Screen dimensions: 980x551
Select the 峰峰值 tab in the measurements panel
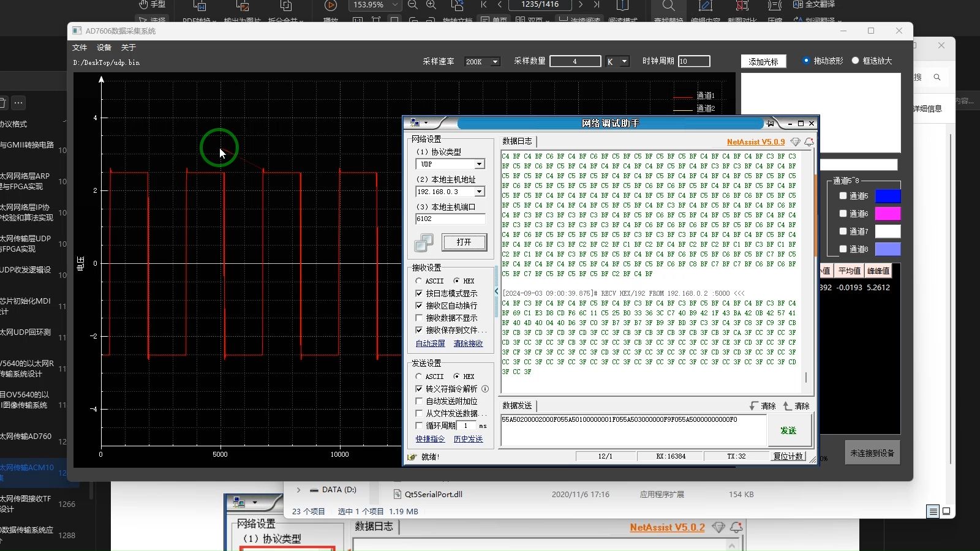(x=878, y=271)
